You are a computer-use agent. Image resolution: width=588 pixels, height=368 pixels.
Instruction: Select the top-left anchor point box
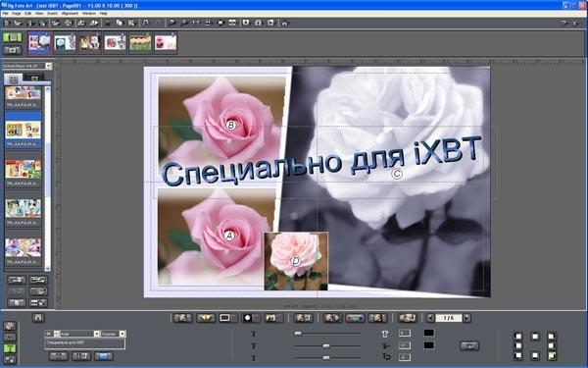pos(518,336)
